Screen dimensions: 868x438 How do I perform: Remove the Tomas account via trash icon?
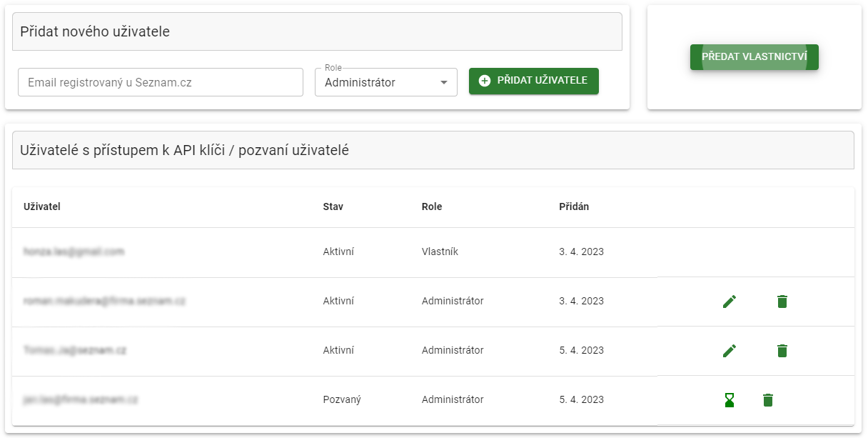(782, 350)
